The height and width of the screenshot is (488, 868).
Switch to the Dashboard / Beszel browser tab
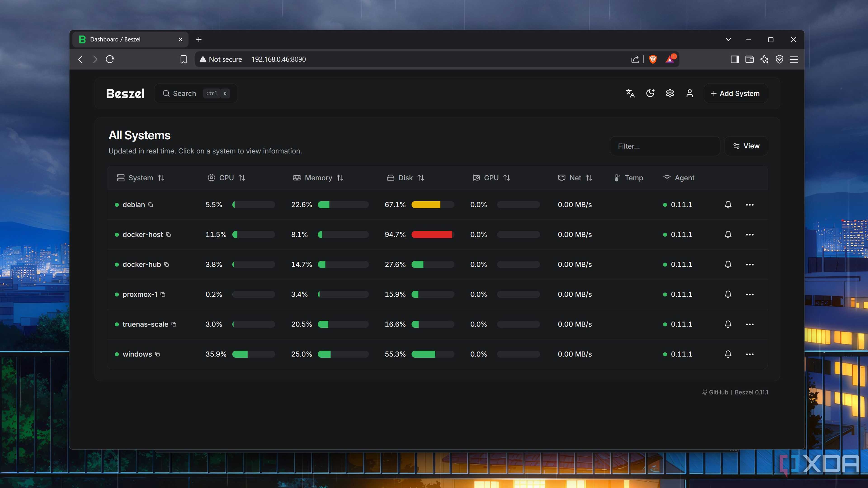116,39
